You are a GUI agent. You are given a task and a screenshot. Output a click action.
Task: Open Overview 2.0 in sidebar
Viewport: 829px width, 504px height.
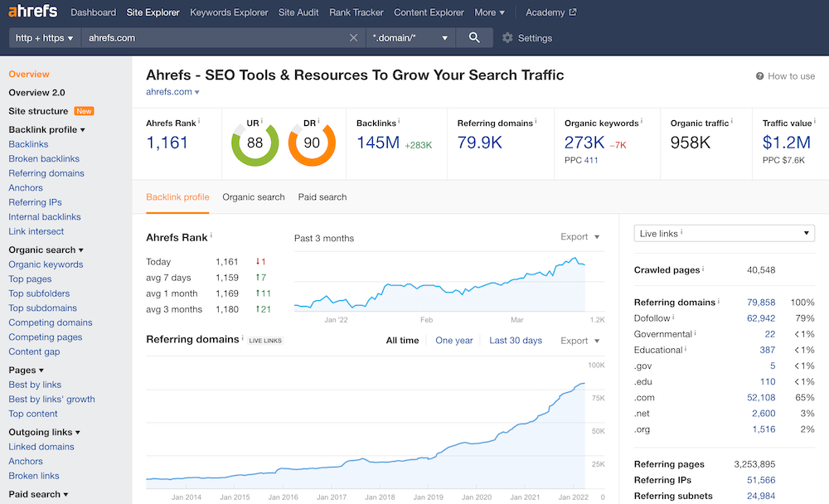[x=37, y=93]
